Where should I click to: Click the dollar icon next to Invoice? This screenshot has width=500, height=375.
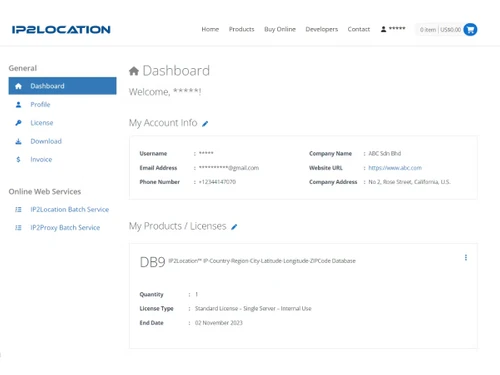(18, 160)
